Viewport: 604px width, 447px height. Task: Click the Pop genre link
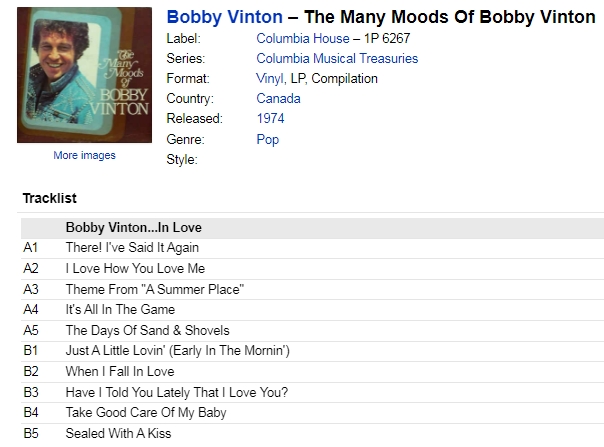click(268, 139)
